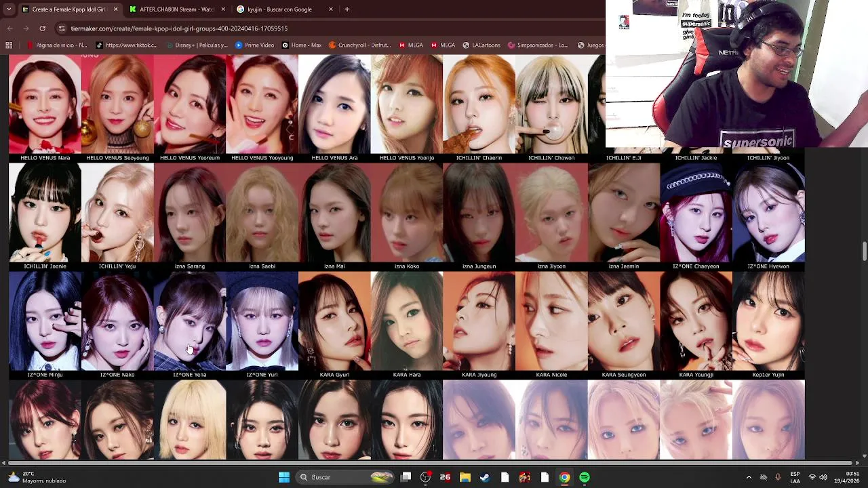868x488 pixels.
Task: Select the KARA Nicole image
Action: pyautogui.click(x=551, y=321)
